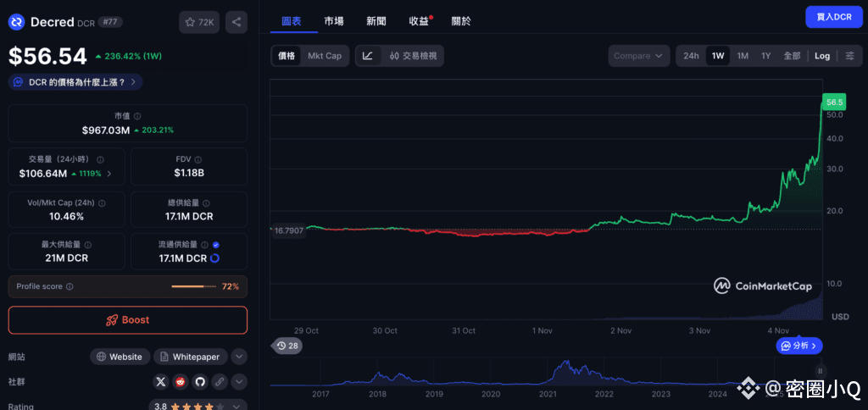Open the X (Twitter) community link
Image resolution: width=868 pixels, height=410 pixels.
[161, 382]
